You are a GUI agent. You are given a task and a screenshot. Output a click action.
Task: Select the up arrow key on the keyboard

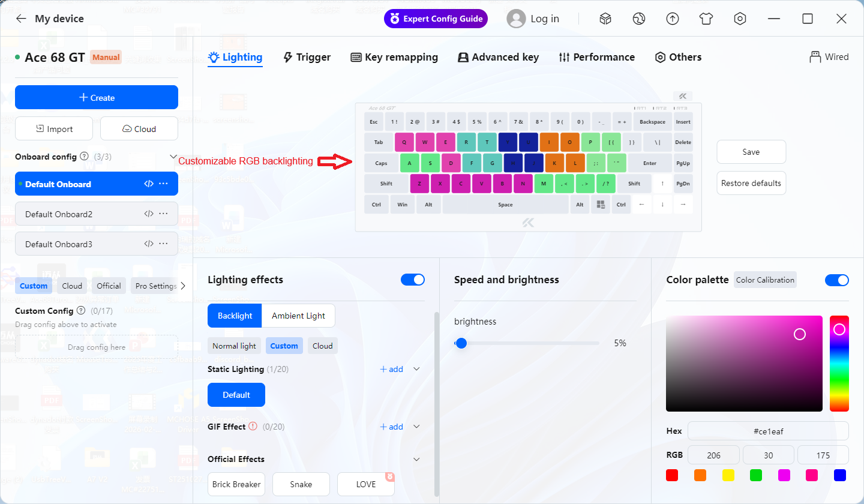click(662, 184)
